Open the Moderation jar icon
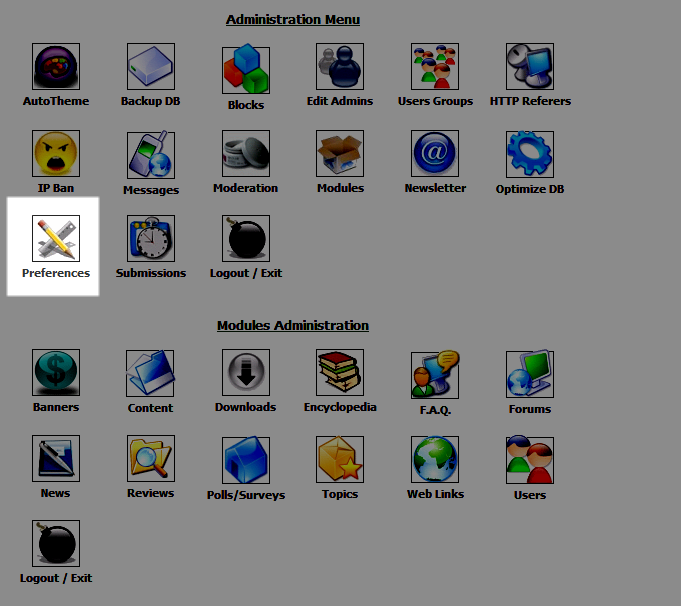The width and height of the screenshot is (681, 606). point(246,153)
